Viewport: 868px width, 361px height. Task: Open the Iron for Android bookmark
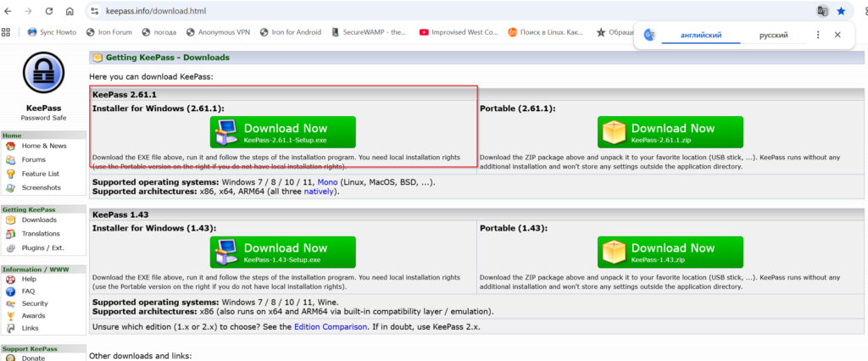click(291, 32)
